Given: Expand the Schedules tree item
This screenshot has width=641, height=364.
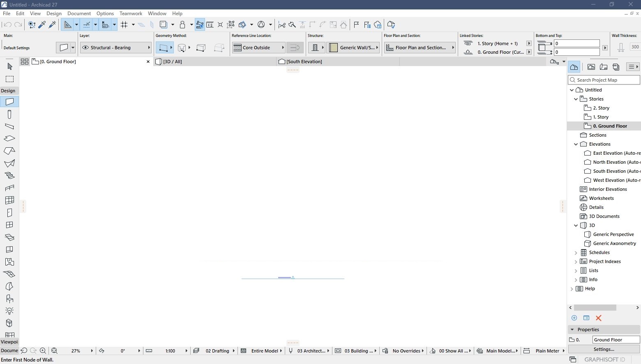Looking at the screenshot, I should click(x=575, y=252).
